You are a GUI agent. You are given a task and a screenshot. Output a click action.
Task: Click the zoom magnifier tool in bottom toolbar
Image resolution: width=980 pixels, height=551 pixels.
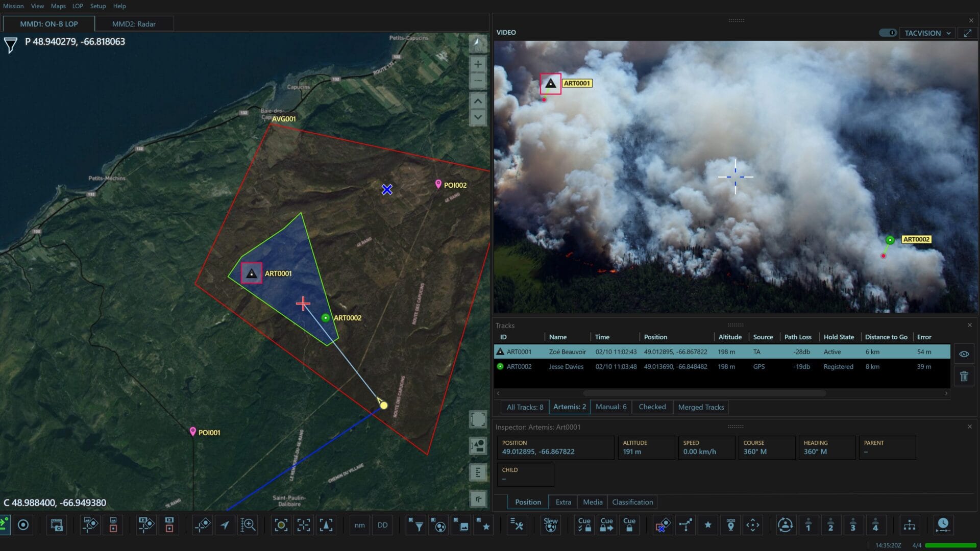(x=248, y=525)
